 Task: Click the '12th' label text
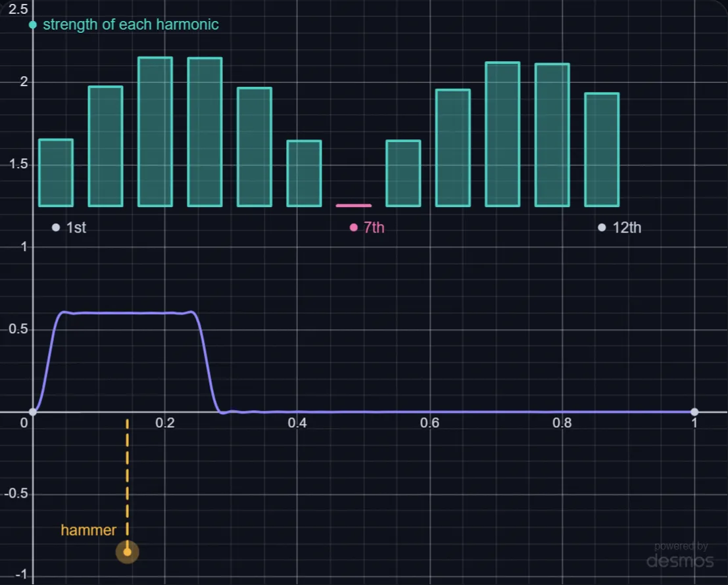627,227
